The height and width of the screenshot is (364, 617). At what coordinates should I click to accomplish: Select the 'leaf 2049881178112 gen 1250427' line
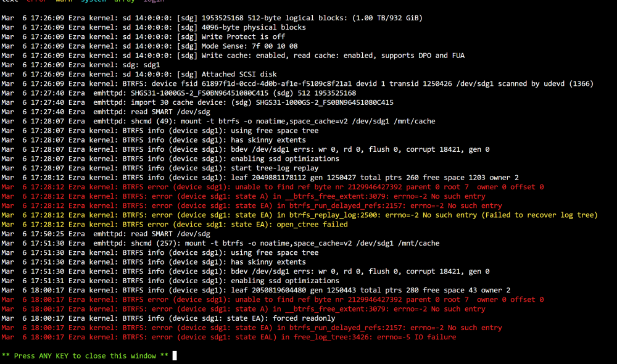(x=260, y=178)
